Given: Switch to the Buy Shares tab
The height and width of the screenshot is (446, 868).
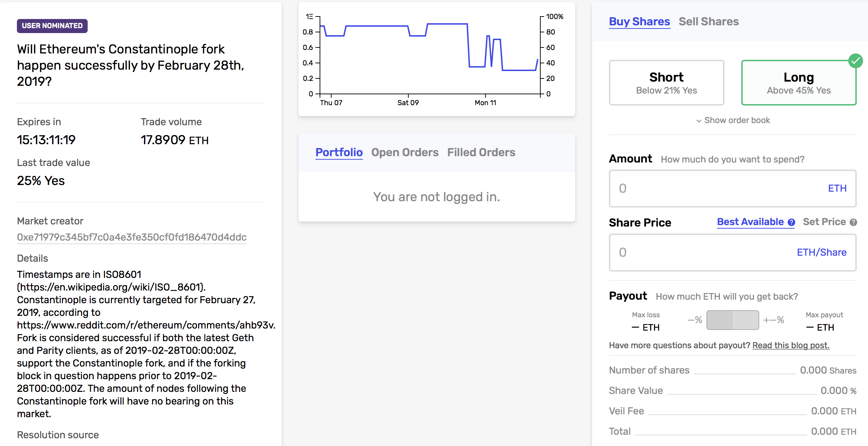Looking at the screenshot, I should (x=640, y=21).
